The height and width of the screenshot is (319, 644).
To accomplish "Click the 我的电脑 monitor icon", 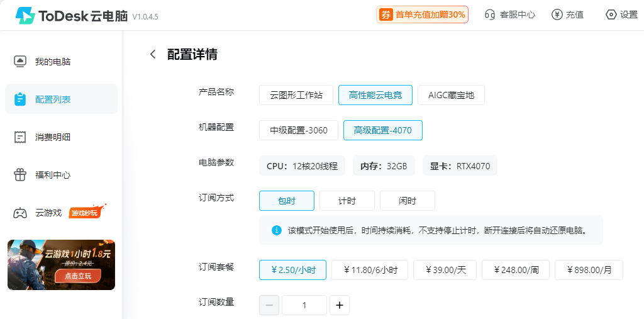I will 20,61.
